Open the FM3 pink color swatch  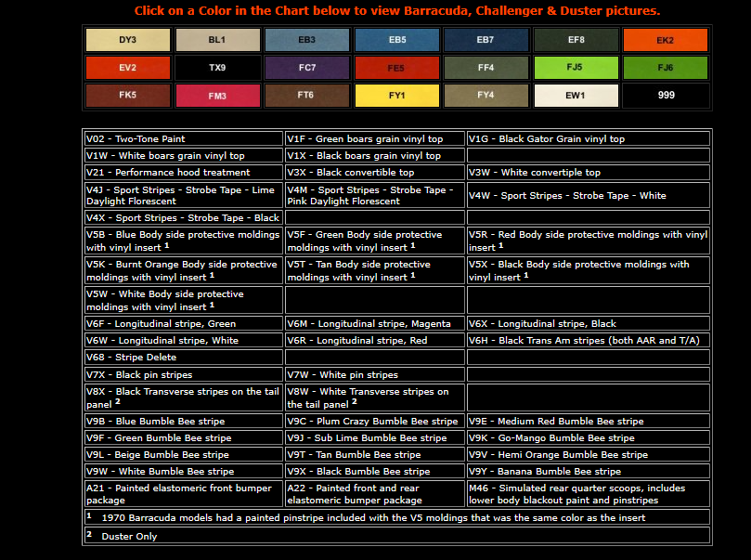(x=217, y=96)
